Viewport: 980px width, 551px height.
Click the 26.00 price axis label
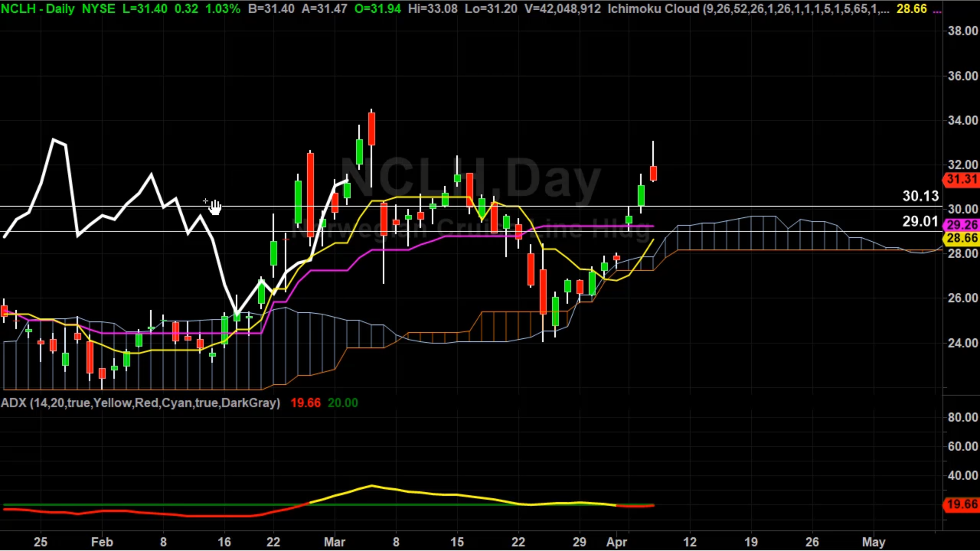click(963, 298)
